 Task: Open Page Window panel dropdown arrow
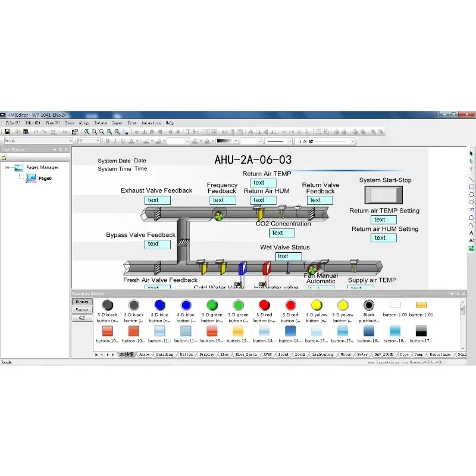coord(54,149)
